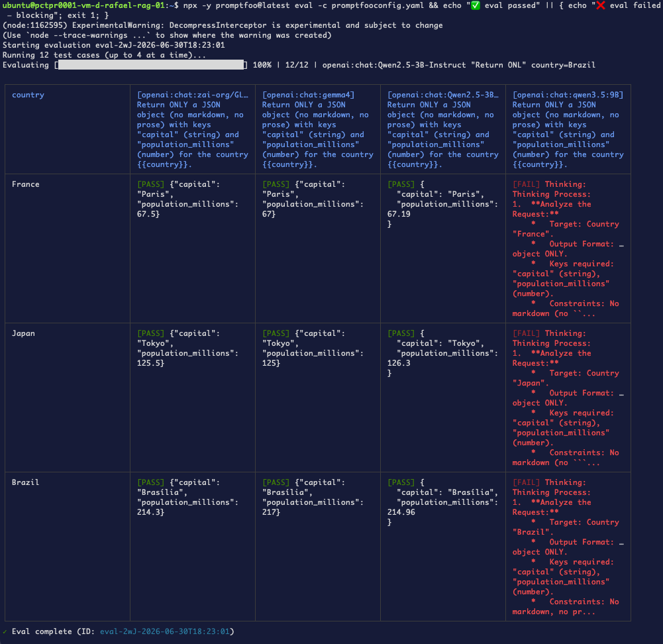The image size is (663, 644).
Task: Click the ExperimentalWarning DecompressInterceptor line
Action: click(x=223, y=25)
